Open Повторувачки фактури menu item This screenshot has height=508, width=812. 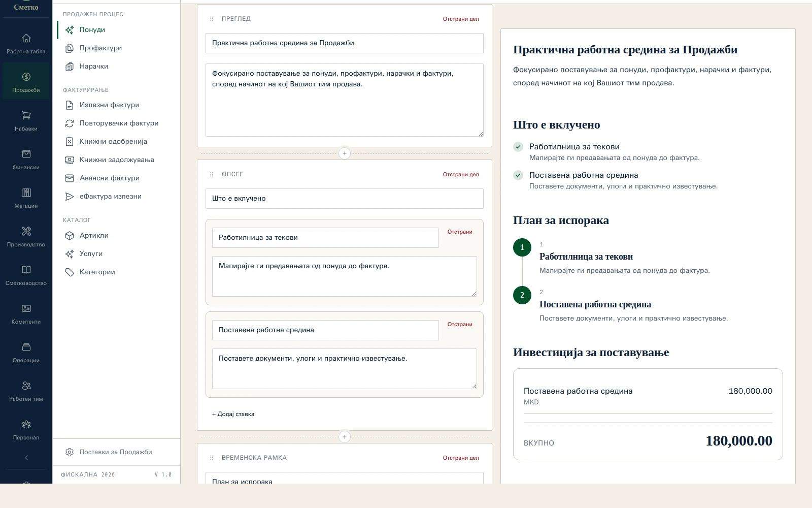click(116, 123)
